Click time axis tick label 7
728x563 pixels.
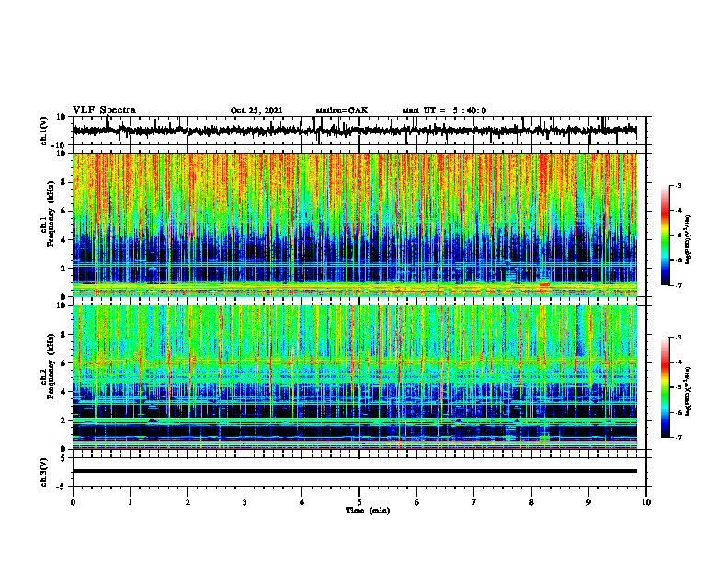pos(474,502)
